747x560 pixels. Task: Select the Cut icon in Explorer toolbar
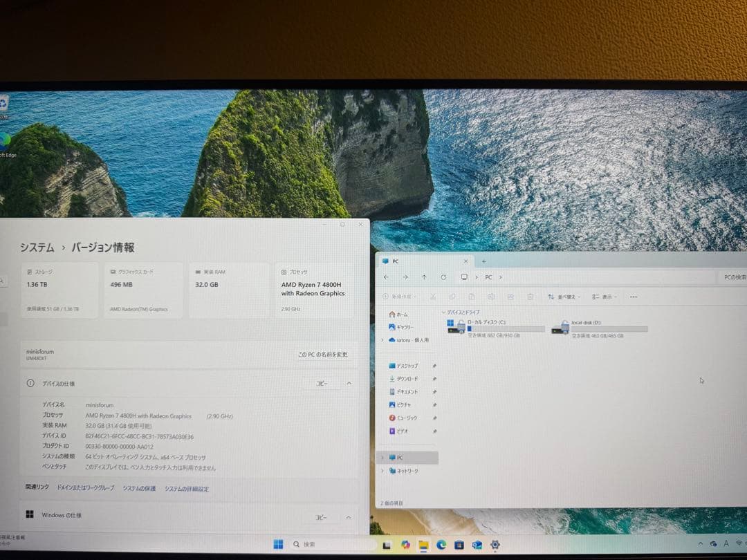(432, 297)
